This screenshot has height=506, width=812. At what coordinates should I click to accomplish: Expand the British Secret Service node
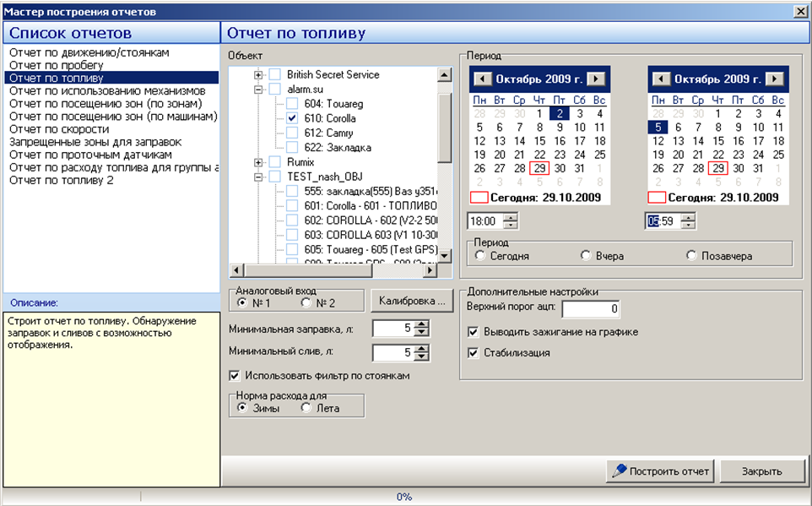(258, 74)
